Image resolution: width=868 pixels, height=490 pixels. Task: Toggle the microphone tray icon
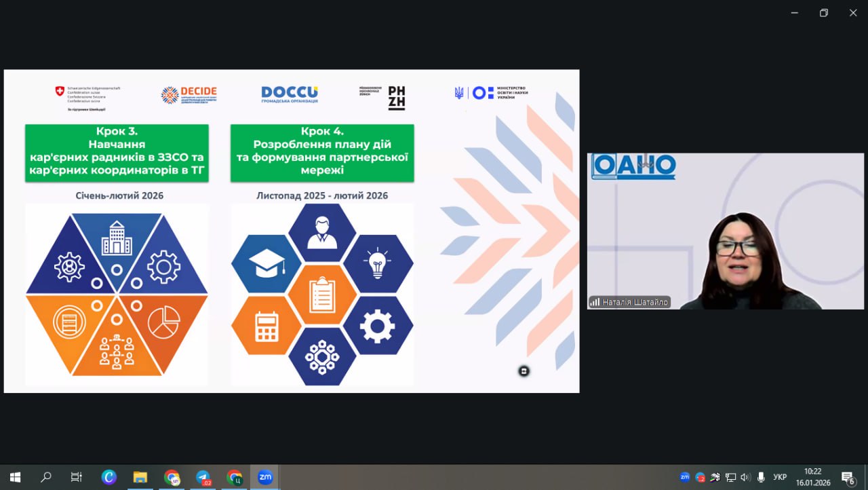pos(761,477)
